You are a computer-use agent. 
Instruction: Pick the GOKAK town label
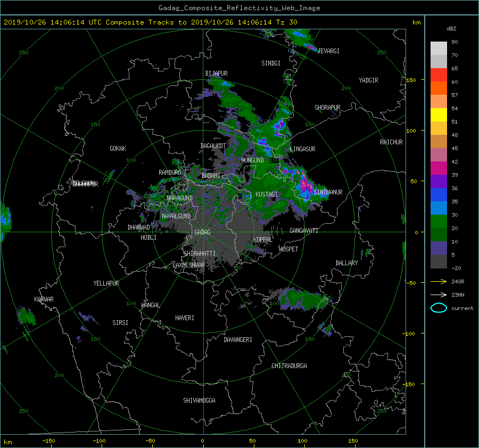click(x=118, y=149)
